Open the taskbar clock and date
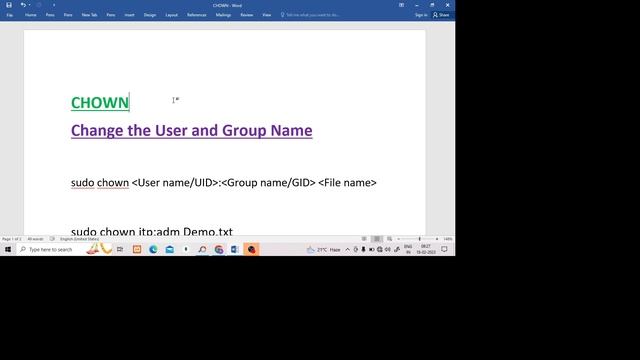Image resolution: width=640 pixels, height=360 pixels. pos(426,249)
